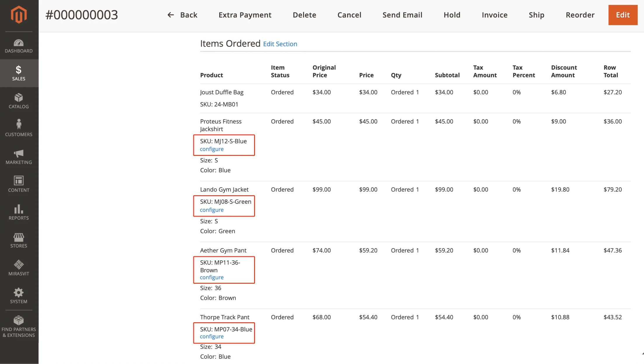
Task: Configure the Proteus Fitness Jackshirt item
Action: pos(211,149)
